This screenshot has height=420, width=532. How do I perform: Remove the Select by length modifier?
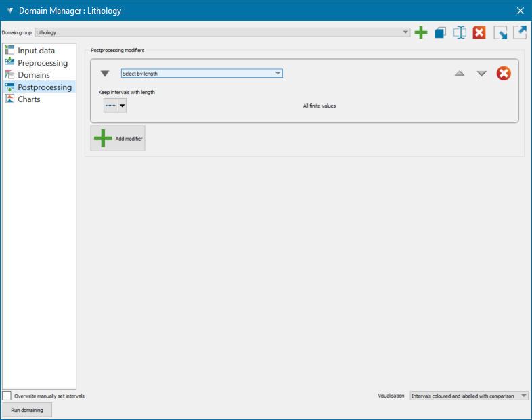tap(504, 73)
